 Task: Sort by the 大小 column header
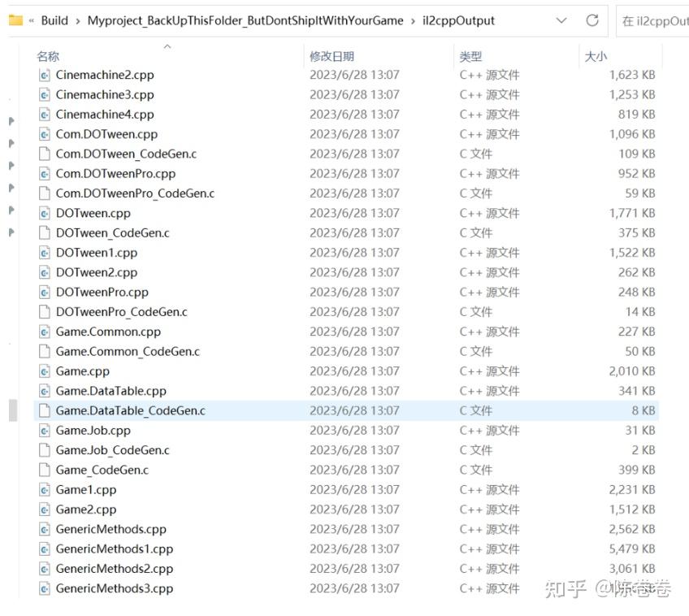pyautogui.click(x=596, y=56)
